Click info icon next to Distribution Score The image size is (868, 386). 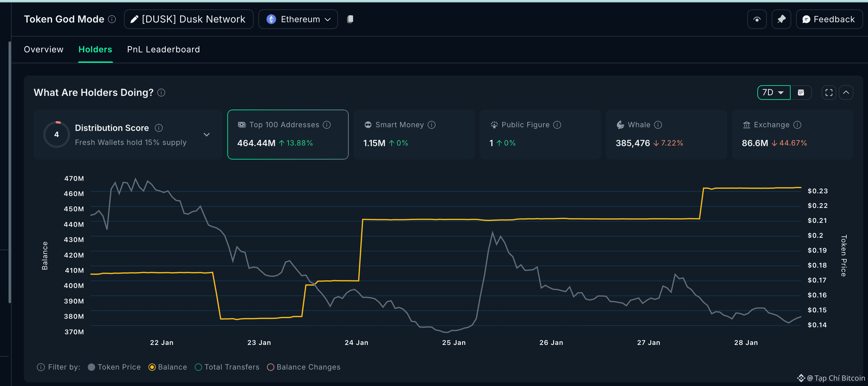[x=159, y=128]
